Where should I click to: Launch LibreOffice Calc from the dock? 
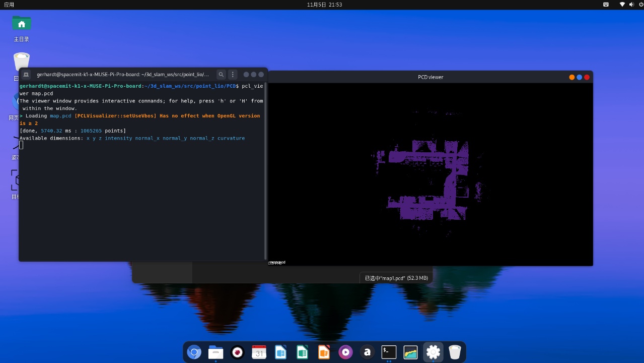click(302, 352)
